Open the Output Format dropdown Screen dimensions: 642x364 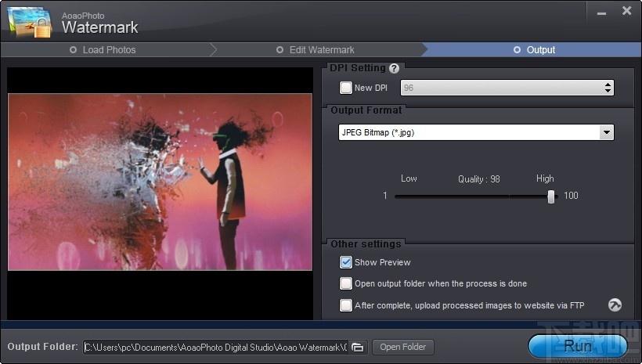point(607,132)
